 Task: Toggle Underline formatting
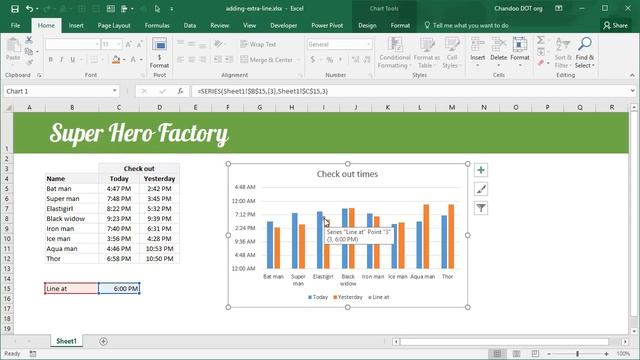73,60
